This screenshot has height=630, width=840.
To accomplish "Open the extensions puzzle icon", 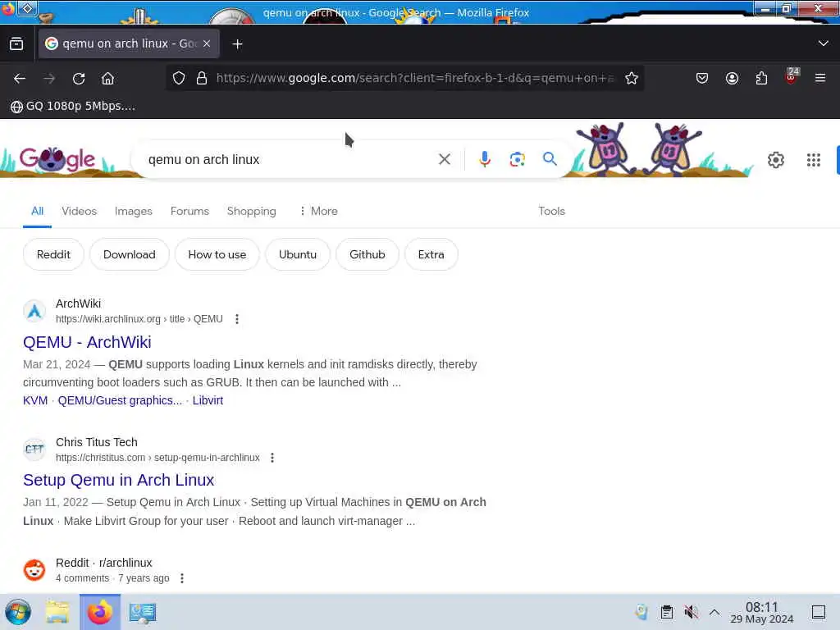I will click(x=761, y=78).
